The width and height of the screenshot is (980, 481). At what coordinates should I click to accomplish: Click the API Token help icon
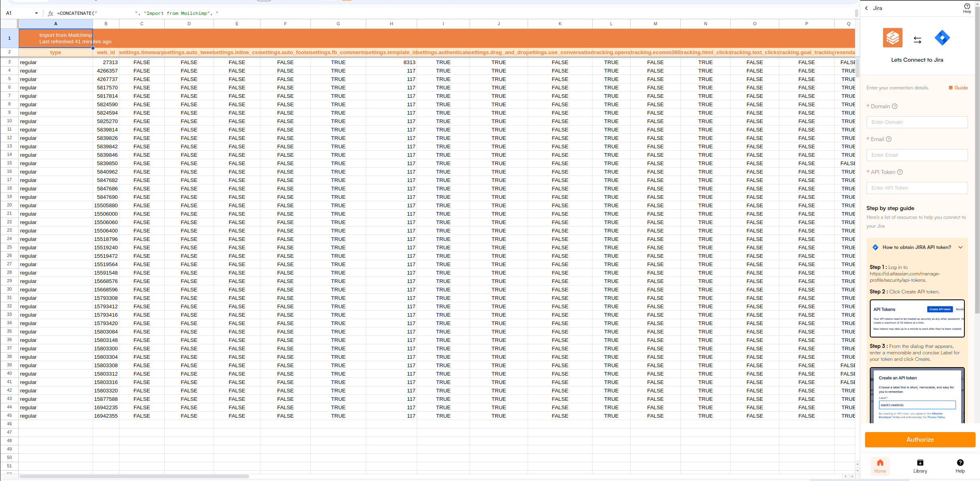[x=900, y=172]
